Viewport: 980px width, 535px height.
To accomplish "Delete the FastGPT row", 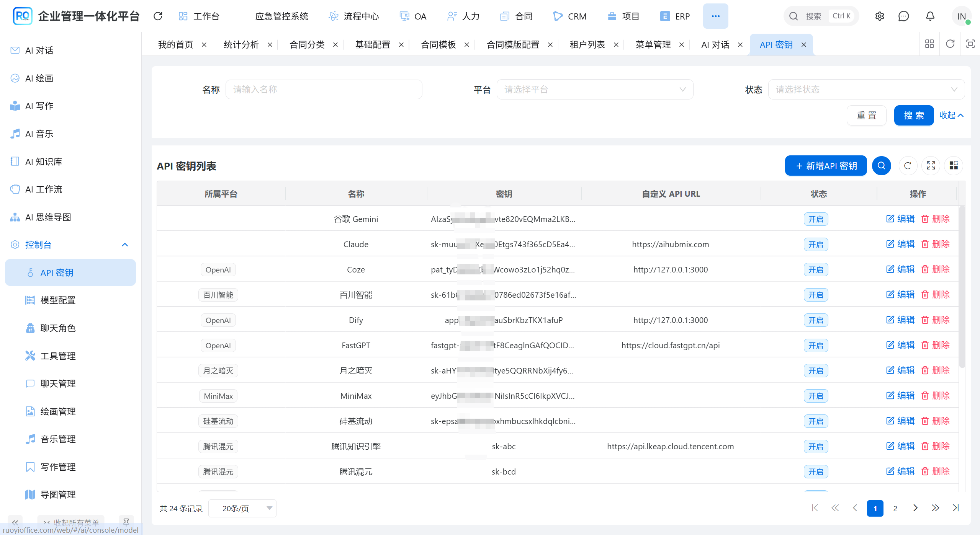I will click(936, 345).
